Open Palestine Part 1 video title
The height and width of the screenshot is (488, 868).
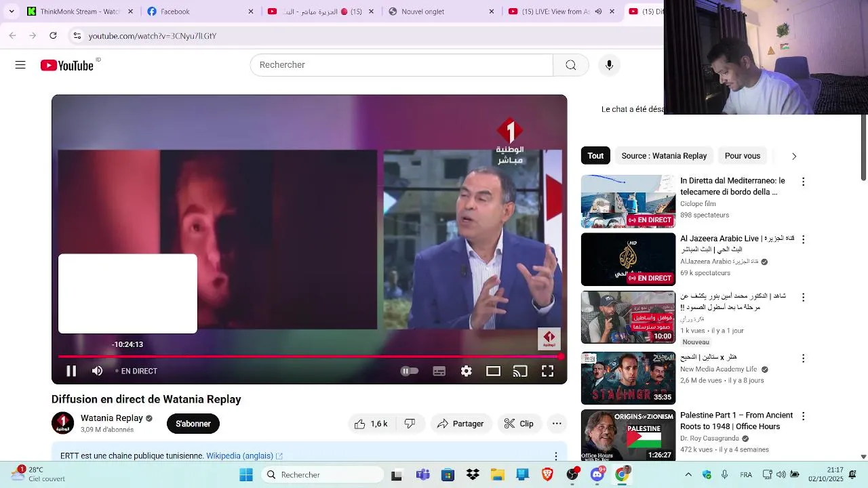coord(736,421)
